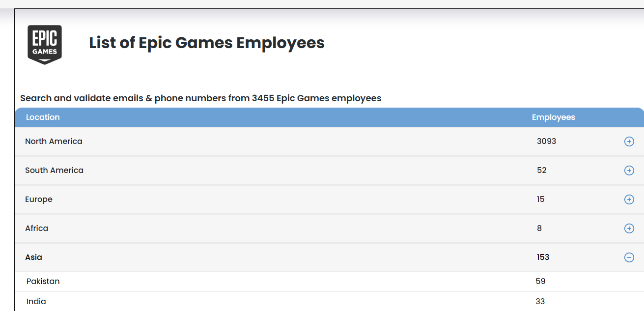Select the Europe location text
The image size is (644, 311).
[x=39, y=199]
